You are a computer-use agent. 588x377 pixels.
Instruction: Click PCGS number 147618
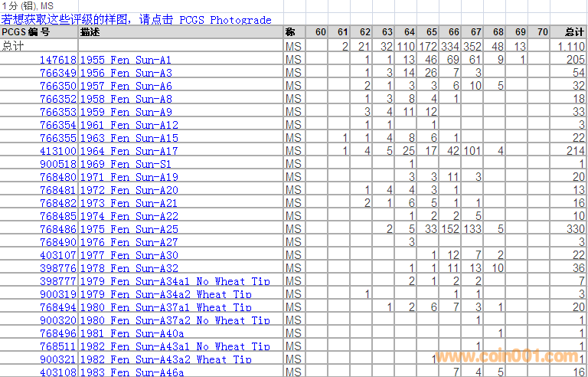click(58, 60)
